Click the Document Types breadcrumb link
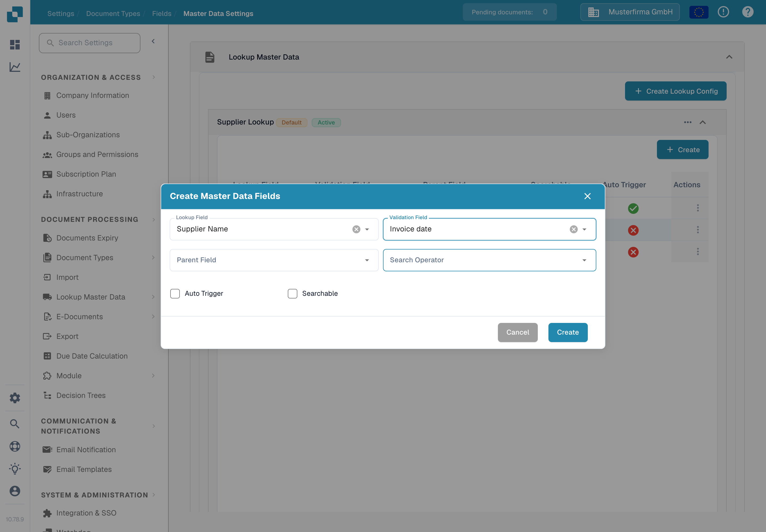 pos(113,13)
